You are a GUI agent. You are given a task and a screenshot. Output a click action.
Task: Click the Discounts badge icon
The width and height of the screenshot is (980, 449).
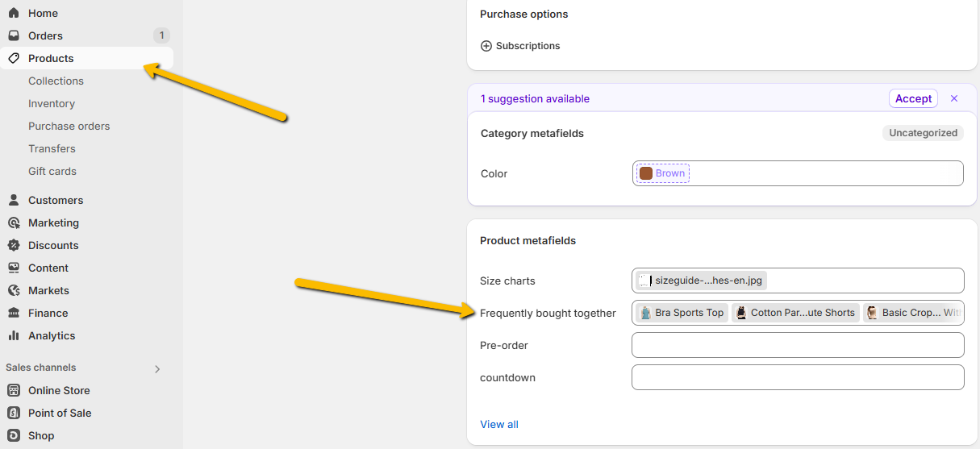pyautogui.click(x=14, y=245)
